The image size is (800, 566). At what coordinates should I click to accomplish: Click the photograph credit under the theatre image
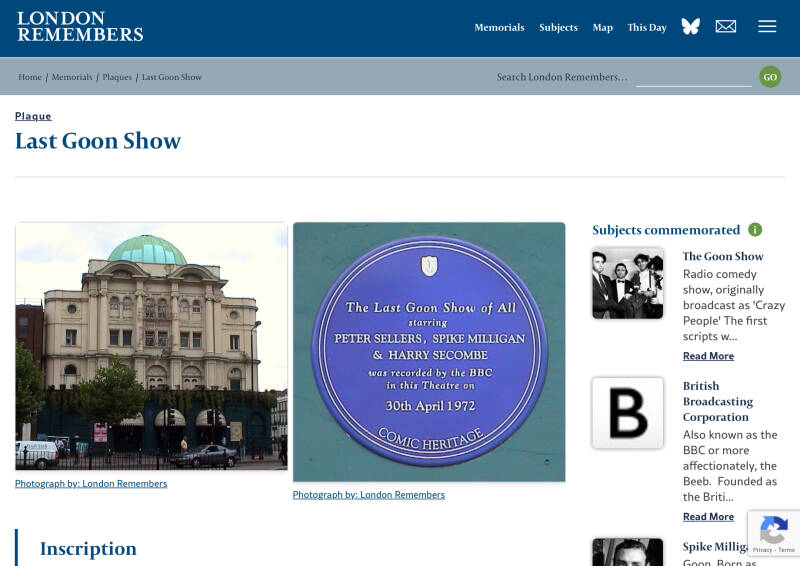(91, 483)
